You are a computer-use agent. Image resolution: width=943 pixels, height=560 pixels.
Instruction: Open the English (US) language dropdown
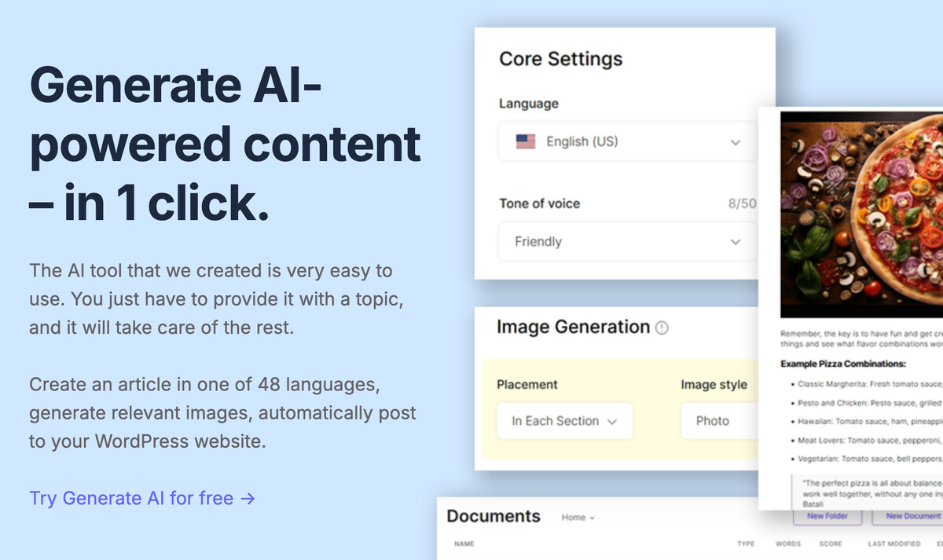click(x=627, y=142)
